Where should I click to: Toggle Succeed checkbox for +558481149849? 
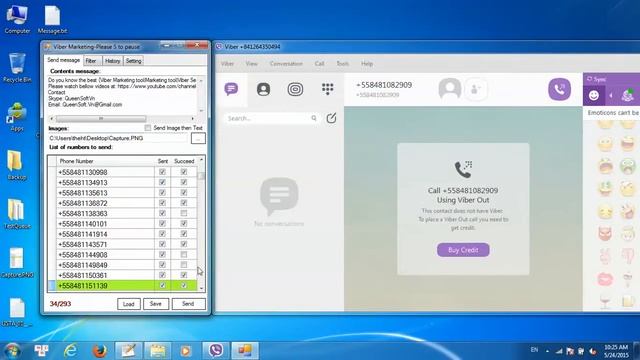pos(184,265)
